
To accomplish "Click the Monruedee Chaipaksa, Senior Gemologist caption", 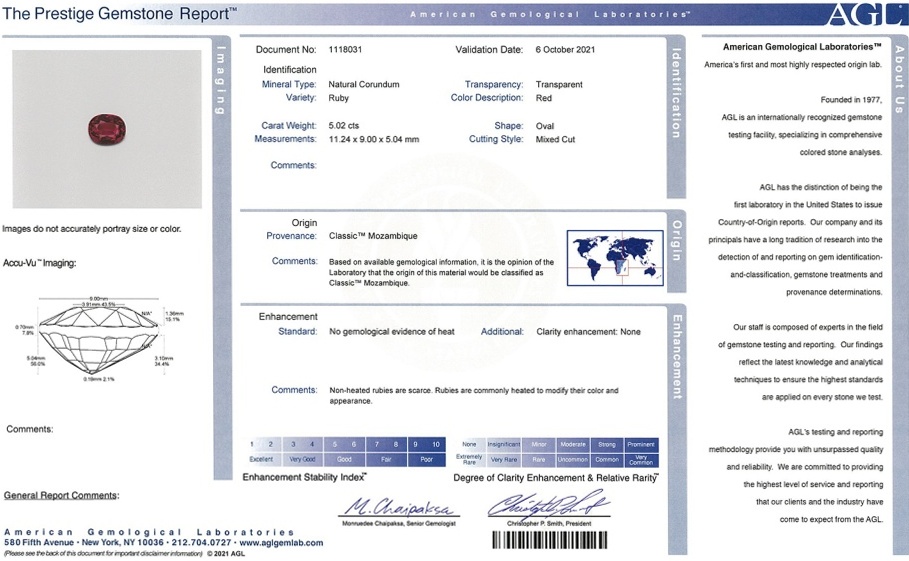I will pyautogui.click(x=399, y=523).
